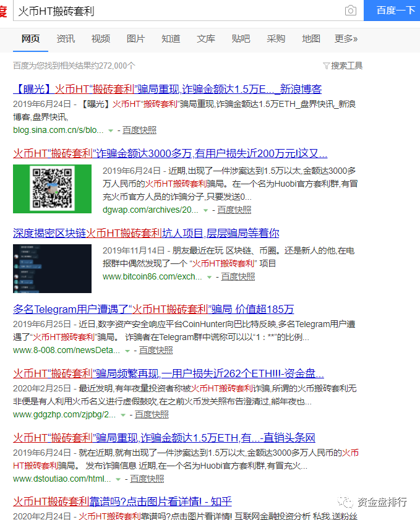Open the 文库 tab
The height and width of the screenshot is (520, 420).
[206, 39]
